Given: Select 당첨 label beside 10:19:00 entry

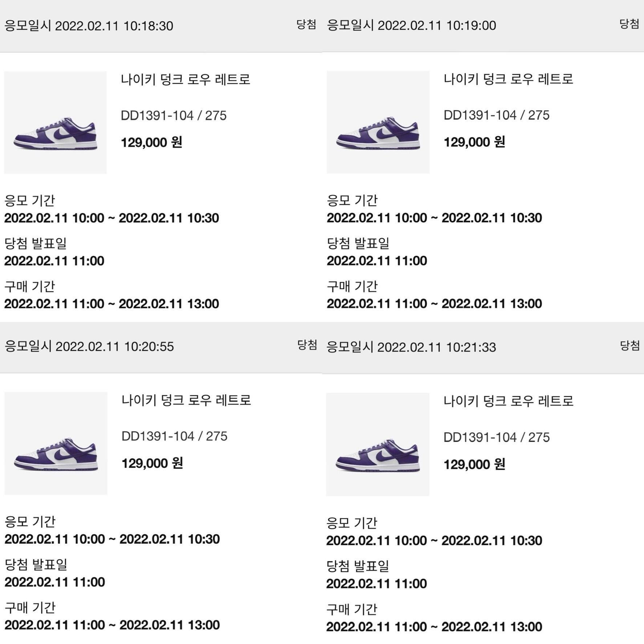Looking at the screenshot, I should 629,24.
